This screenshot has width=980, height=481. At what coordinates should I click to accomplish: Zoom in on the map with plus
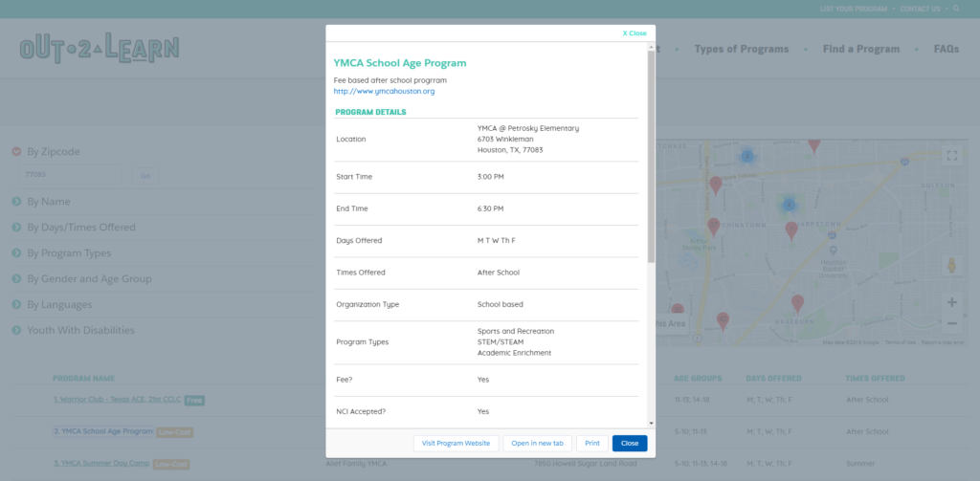pyautogui.click(x=952, y=302)
